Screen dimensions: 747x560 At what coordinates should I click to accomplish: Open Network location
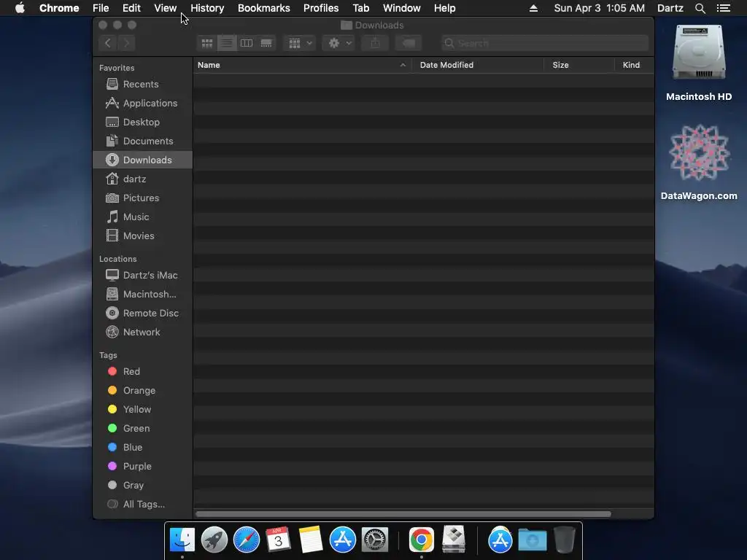(142, 332)
